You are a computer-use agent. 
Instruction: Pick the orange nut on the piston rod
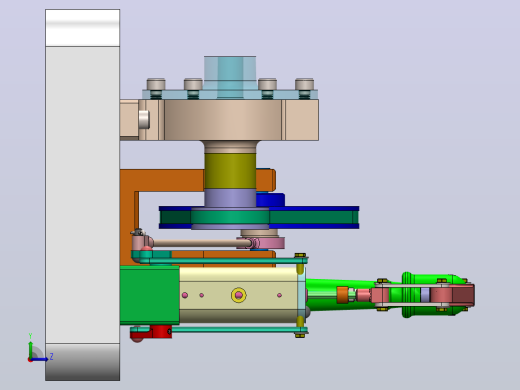(x=342, y=295)
